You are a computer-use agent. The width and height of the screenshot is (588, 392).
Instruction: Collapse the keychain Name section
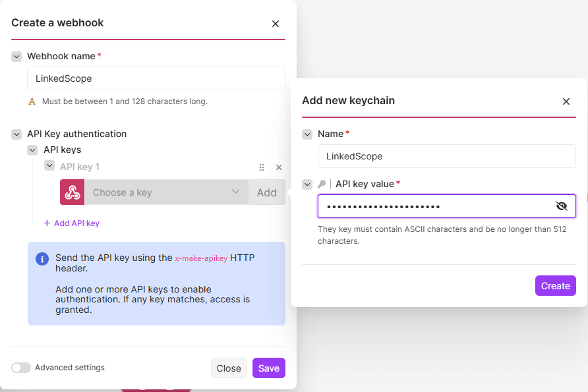coord(307,134)
